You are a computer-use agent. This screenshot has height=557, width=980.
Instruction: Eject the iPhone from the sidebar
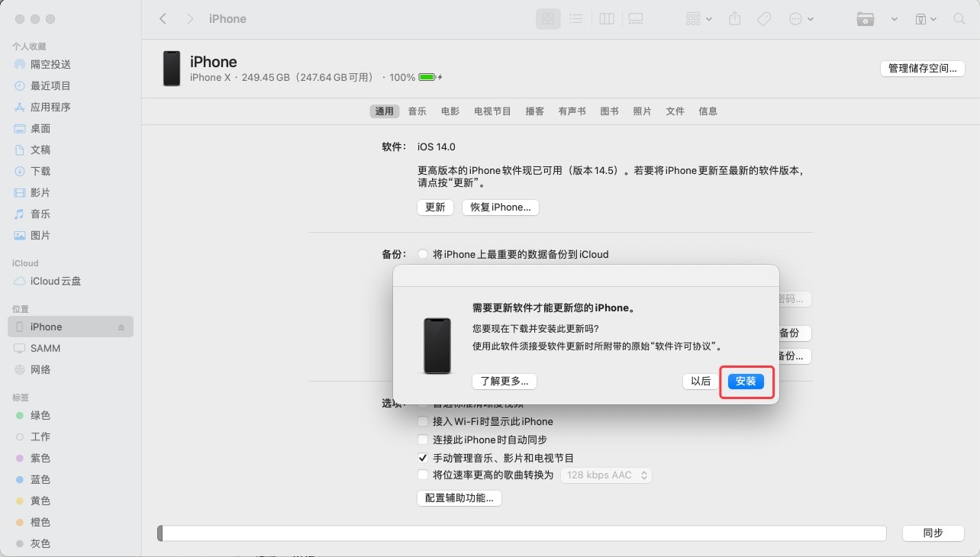point(121,327)
